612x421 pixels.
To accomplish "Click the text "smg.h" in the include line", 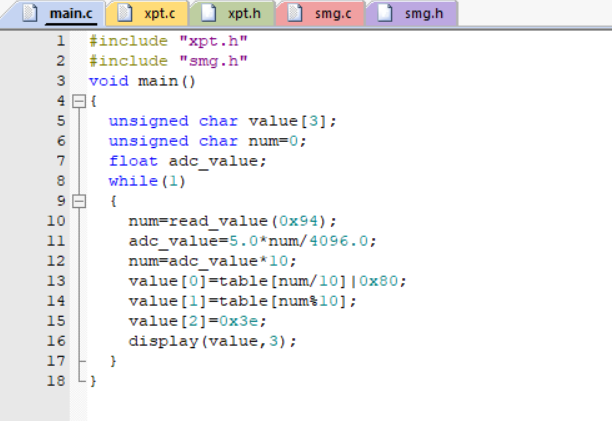I will [213, 61].
